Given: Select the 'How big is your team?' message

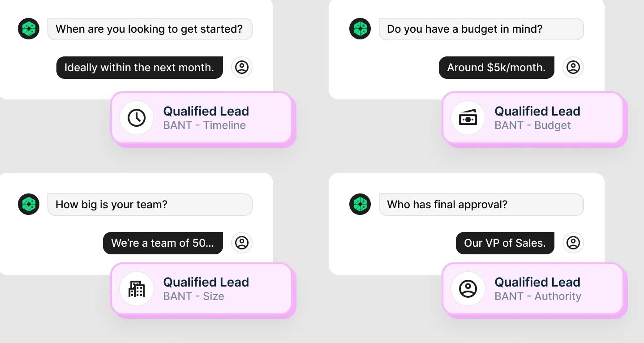Looking at the screenshot, I should pyautogui.click(x=150, y=205).
